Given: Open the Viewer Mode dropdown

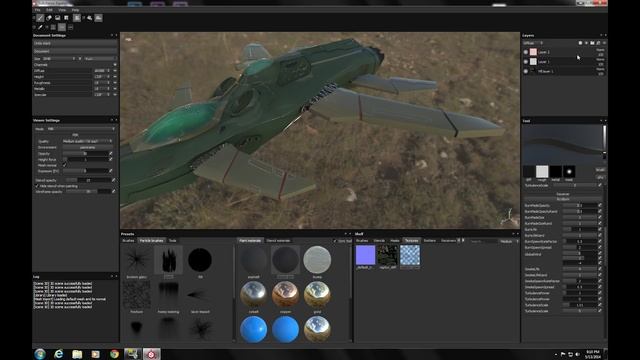Looking at the screenshot, I should coord(81,129).
